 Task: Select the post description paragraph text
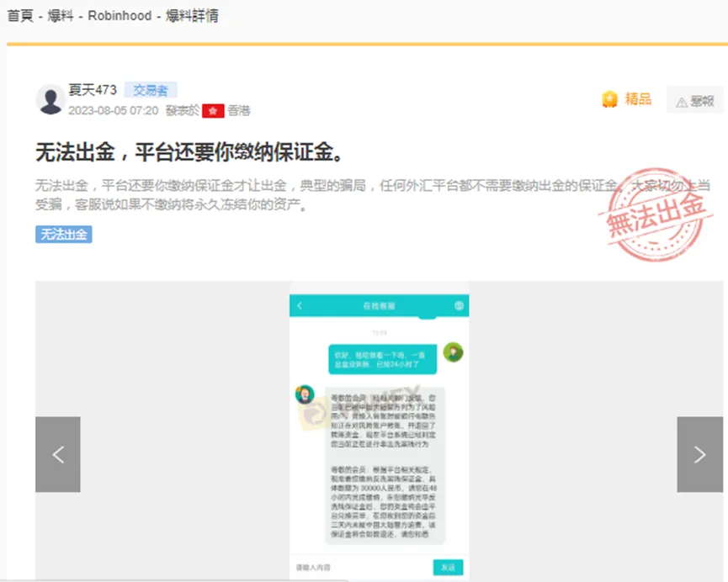pos(372,195)
